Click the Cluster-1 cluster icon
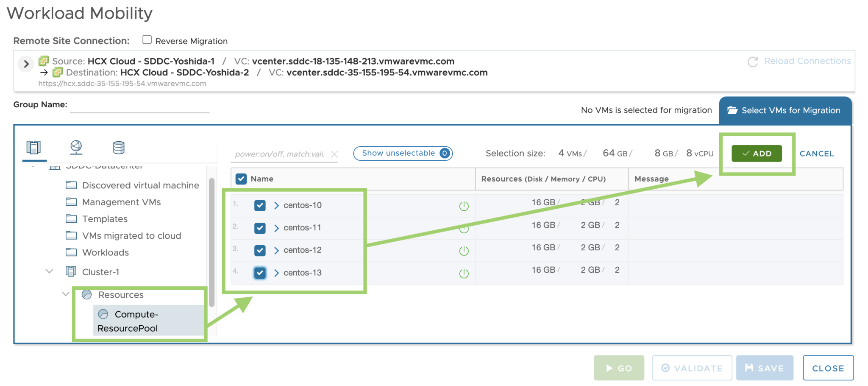This screenshot has width=868, height=386. (71, 271)
